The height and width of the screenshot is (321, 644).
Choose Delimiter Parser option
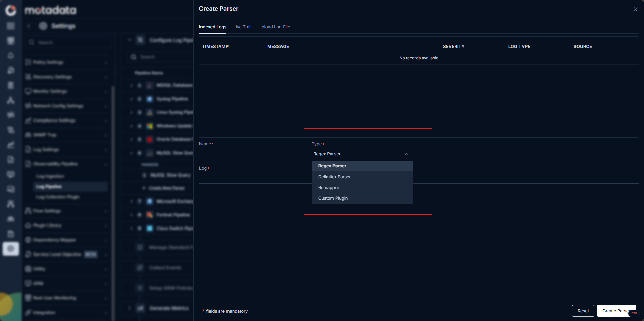tap(362, 177)
